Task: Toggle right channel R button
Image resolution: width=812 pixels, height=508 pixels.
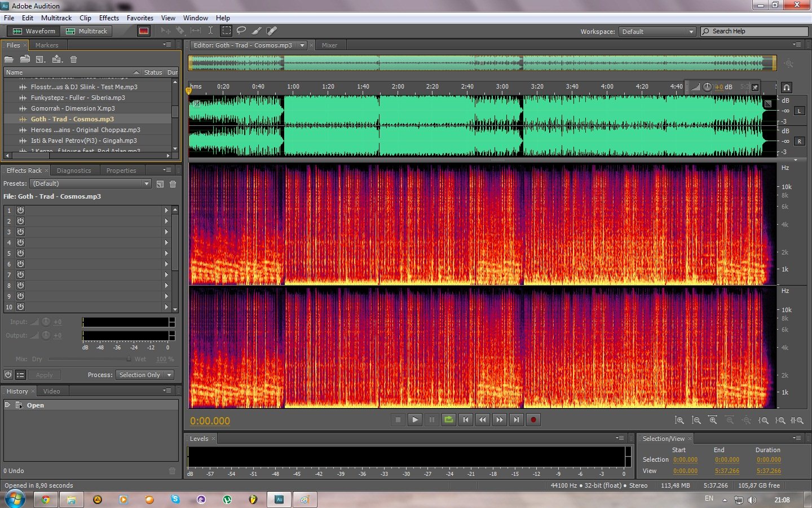Action: (x=799, y=142)
